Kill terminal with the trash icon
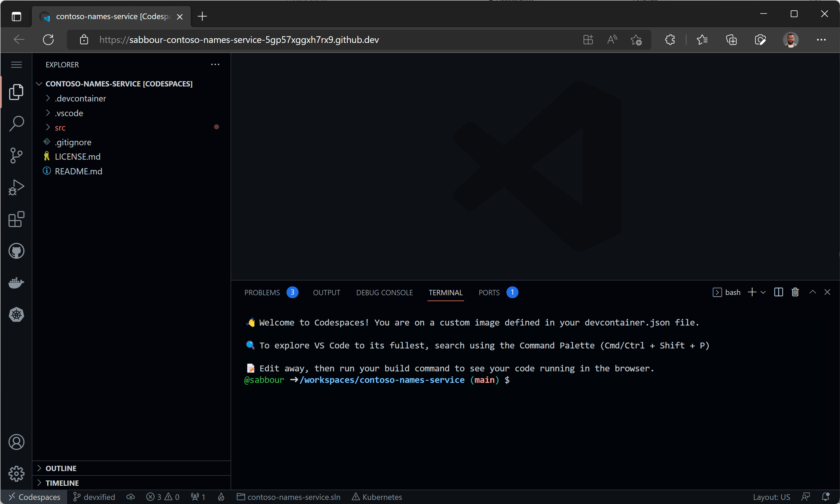Image resolution: width=840 pixels, height=504 pixels. point(795,292)
